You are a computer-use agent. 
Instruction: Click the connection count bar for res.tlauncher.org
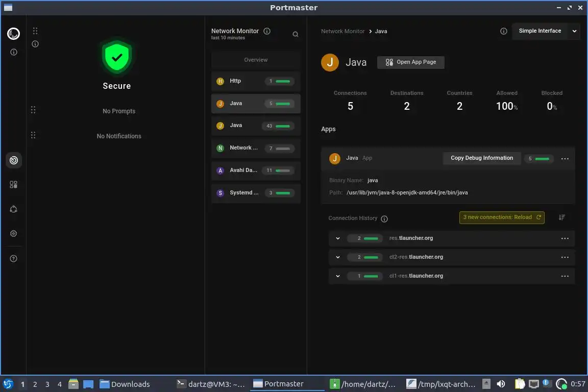coord(365,238)
